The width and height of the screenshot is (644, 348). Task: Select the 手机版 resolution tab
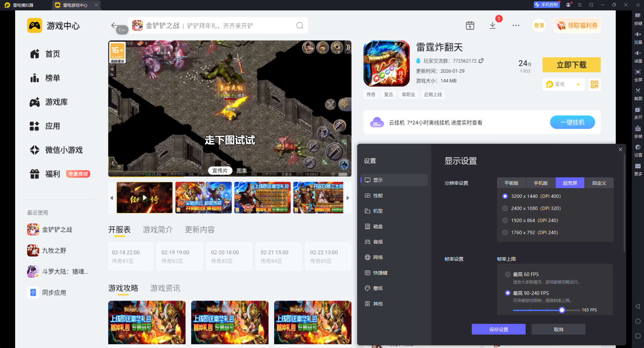541,183
